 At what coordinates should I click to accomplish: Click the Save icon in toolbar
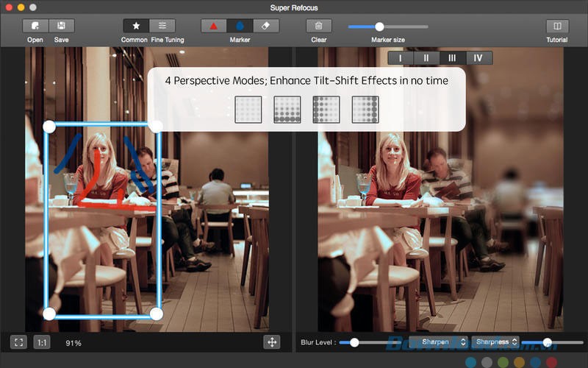coord(62,26)
